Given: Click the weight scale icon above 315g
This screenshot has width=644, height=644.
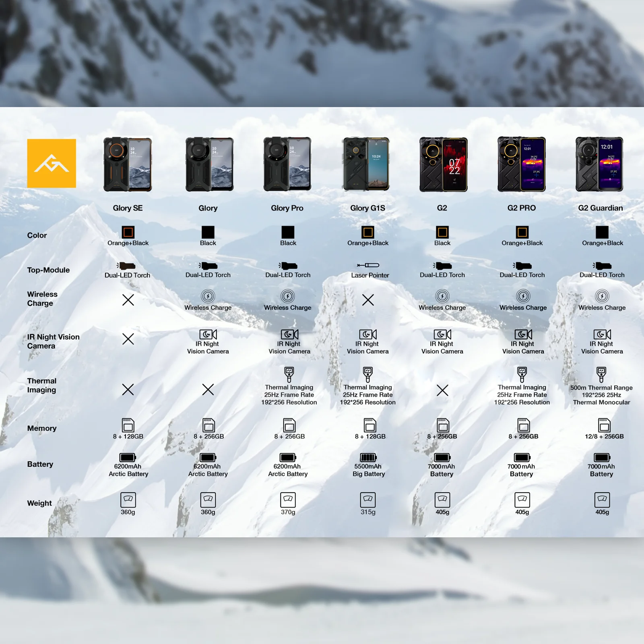Looking at the screenshot, I should 368,500.
